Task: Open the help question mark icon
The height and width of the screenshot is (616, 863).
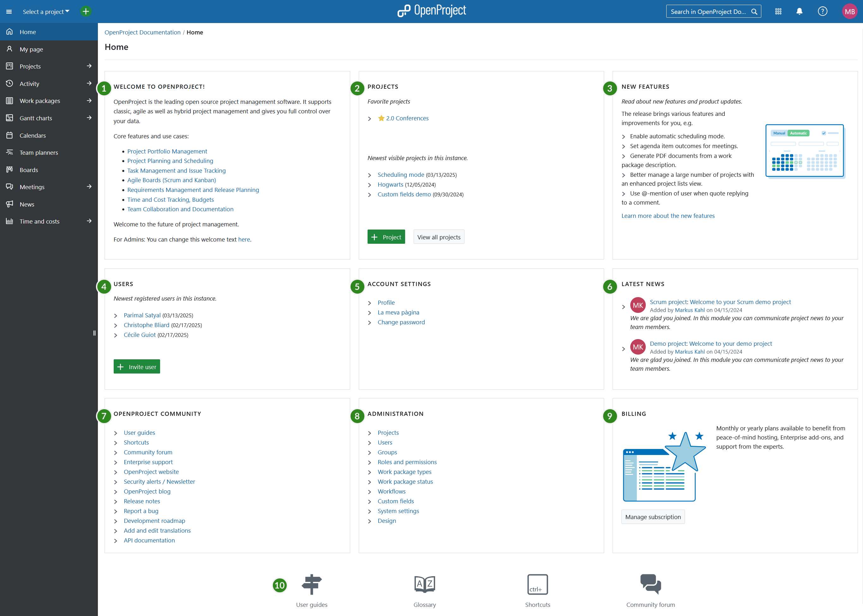Action: click(x=822, y=11)
